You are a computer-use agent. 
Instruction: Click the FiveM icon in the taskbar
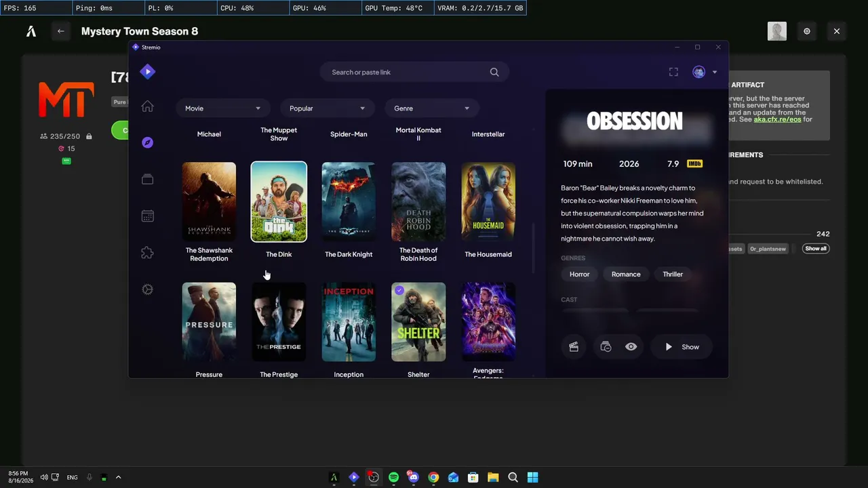coord(334,477)
